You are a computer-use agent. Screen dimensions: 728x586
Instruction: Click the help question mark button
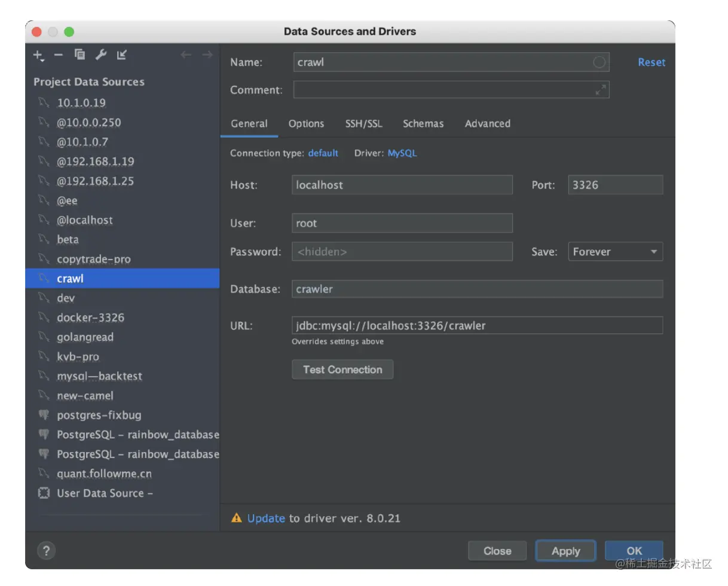point(46,551)
